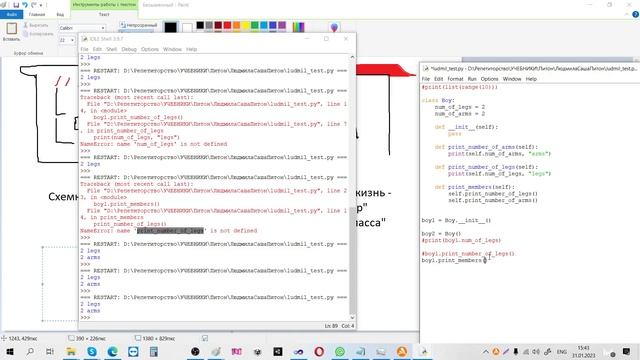Pick the yellow palette swatch
This screenshot has height=360, width=640.
245,25
